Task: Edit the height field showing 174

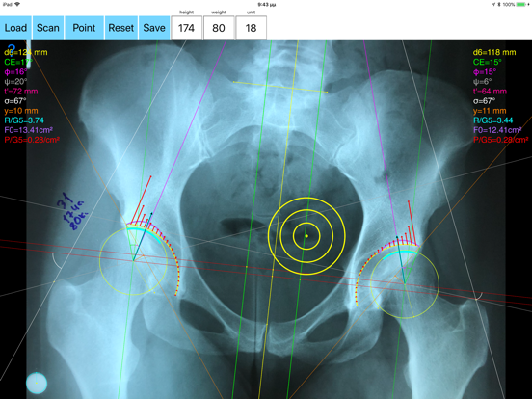Action: point(186,28)
